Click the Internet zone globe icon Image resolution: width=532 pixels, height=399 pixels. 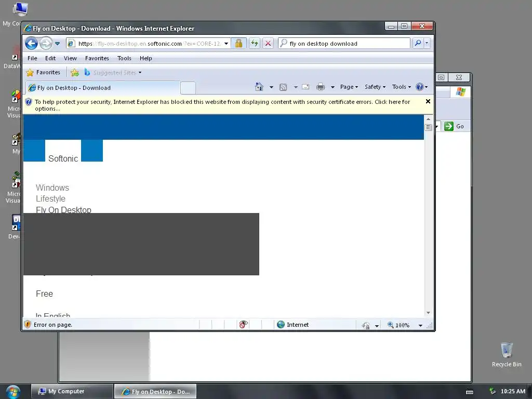click(281, 325)
